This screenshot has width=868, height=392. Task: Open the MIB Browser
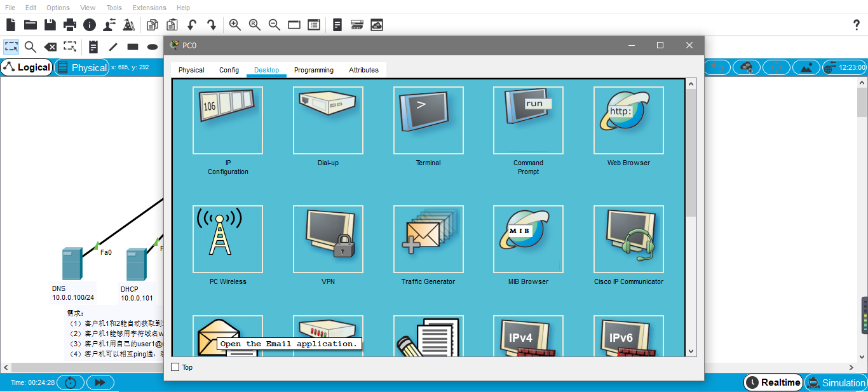click(x=528, y=240)
